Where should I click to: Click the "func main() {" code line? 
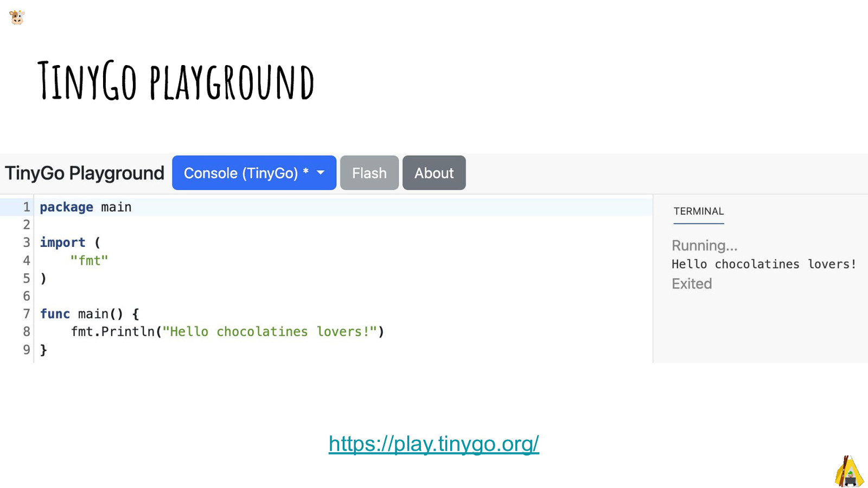coord(90,314)
